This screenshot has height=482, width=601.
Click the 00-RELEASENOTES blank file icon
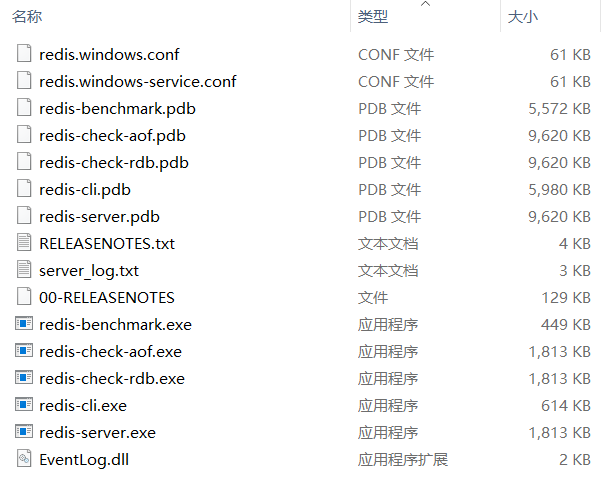point(25,297)
